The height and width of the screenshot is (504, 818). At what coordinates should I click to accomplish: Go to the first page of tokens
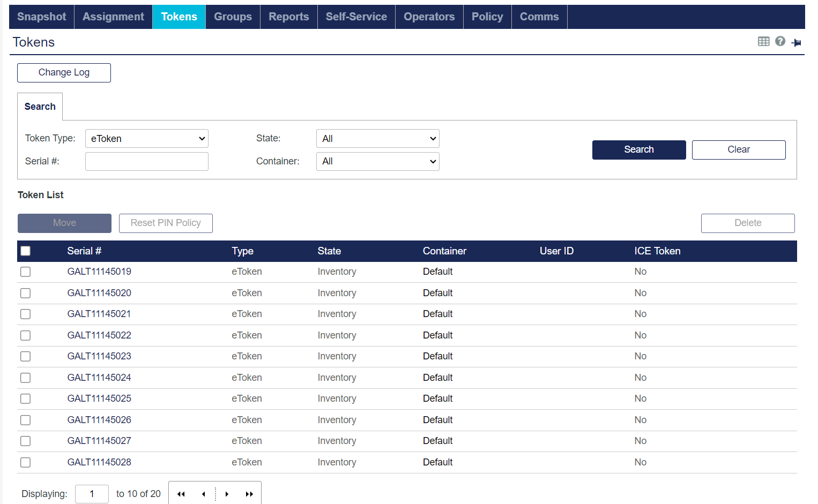181,494
